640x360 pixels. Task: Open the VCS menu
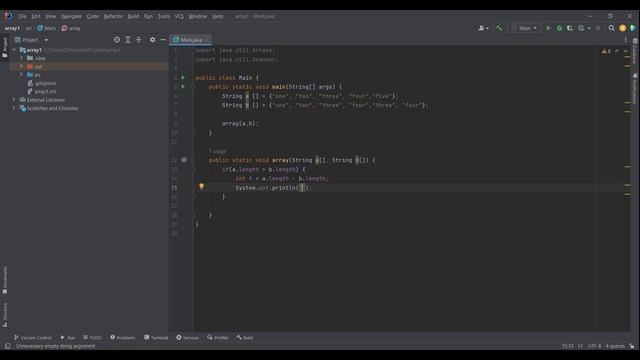[x=179, y=16]
